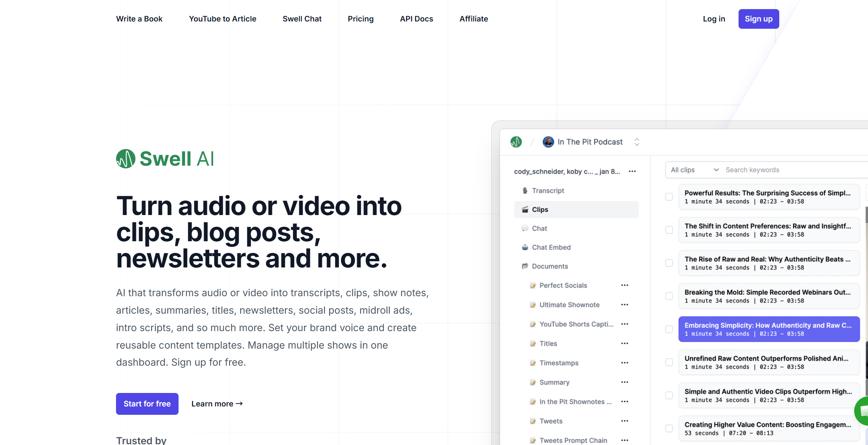868x445 pixels.
Task: Open the Embracing Simplicity highlighted clip
Action: pyautogui.click(x=769, y=329)
